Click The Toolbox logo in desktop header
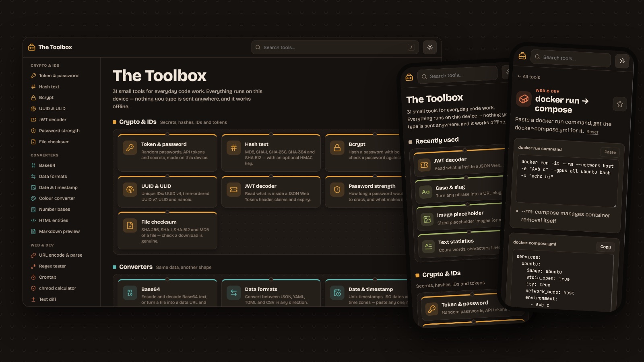 click(50, 47)
